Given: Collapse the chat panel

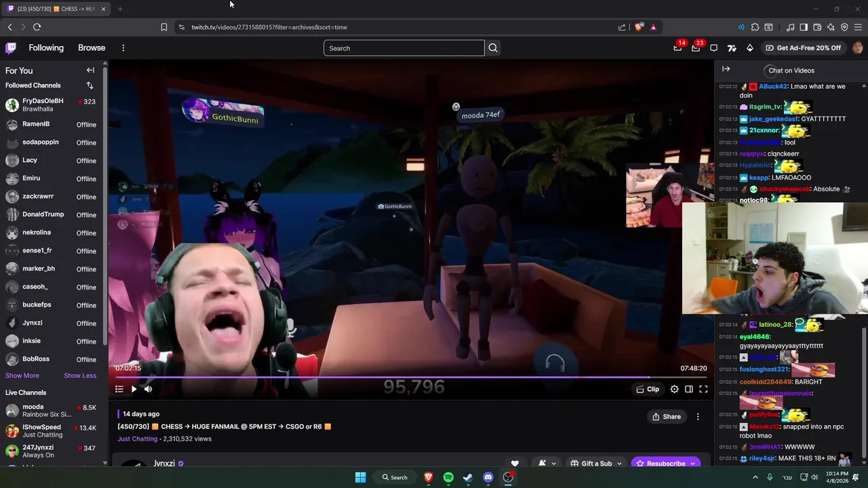Looking at the screenshot, I should pyautogui.click(x=726, y=69).
